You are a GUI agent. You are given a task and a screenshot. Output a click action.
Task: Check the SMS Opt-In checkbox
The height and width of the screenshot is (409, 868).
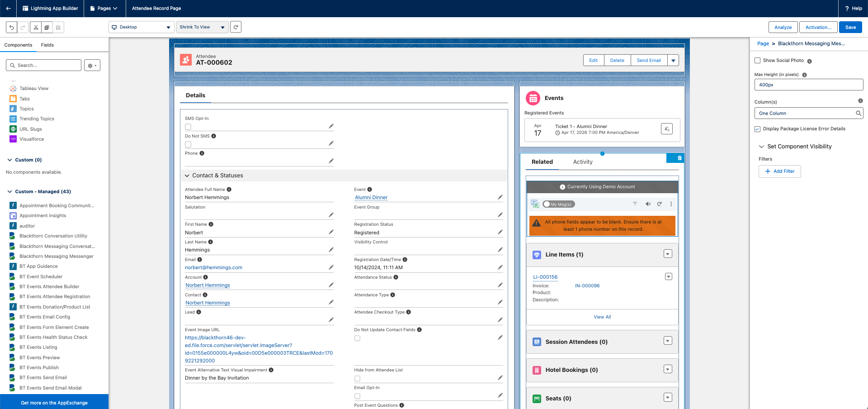click(x=188, y=127)
